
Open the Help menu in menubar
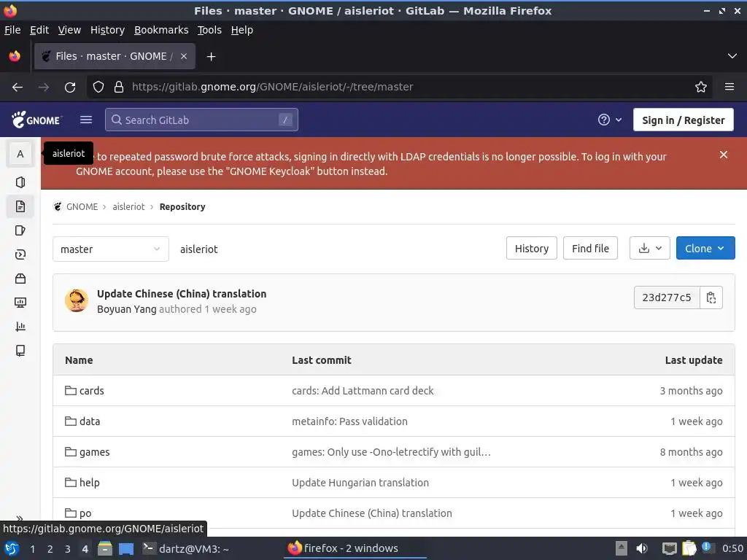[242, 30]
